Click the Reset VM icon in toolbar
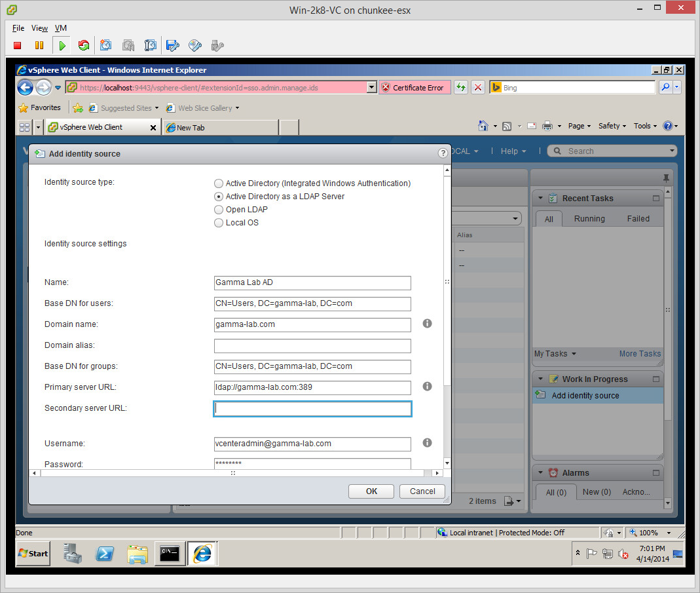Viewport: 700px width, 593px height. [x=83, y=45]
